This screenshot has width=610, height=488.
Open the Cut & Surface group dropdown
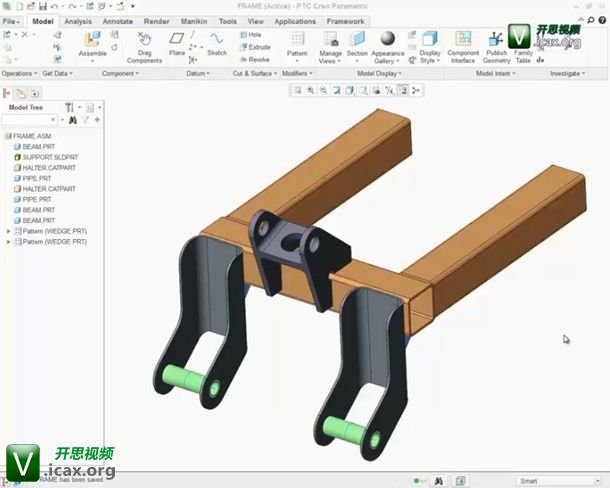coord(255,74)
